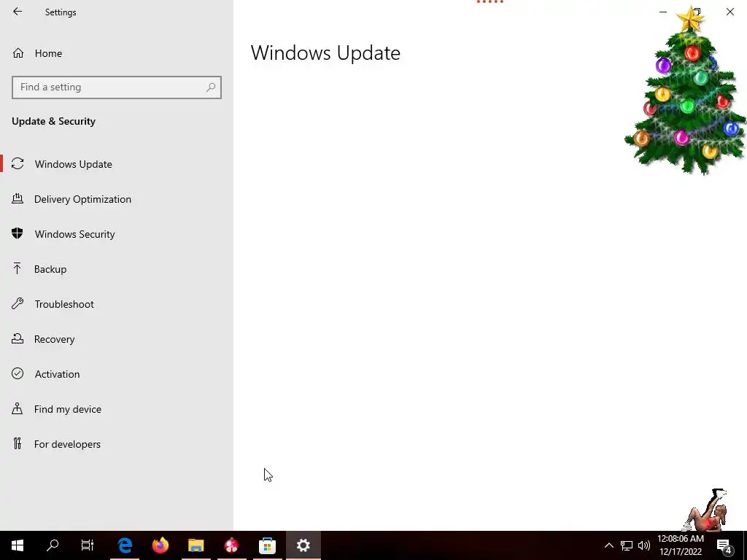
Task: Launch Firefox from taskbar
Action: (160, 545)
